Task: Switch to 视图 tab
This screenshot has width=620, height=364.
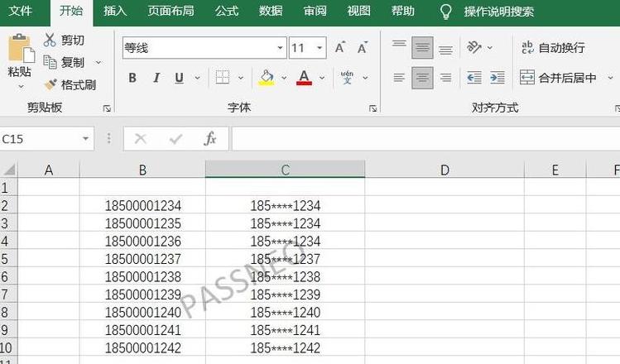Action: click(x=358, y=11)
